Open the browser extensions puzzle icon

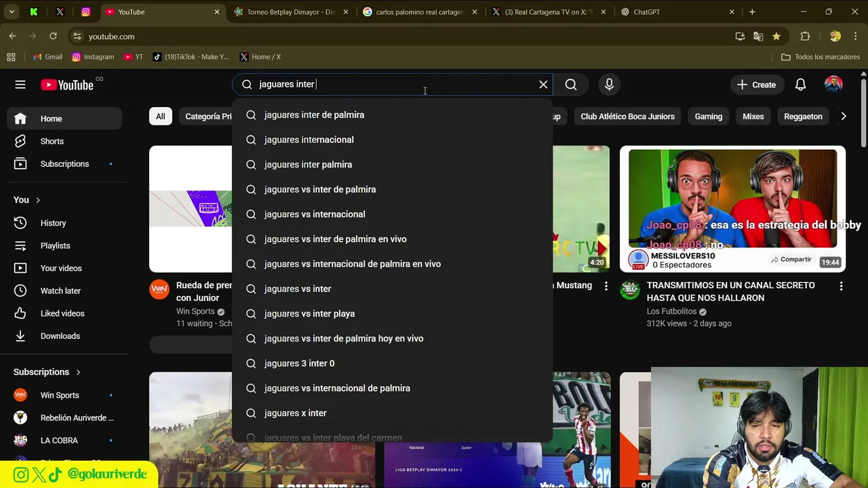(805, 37)
